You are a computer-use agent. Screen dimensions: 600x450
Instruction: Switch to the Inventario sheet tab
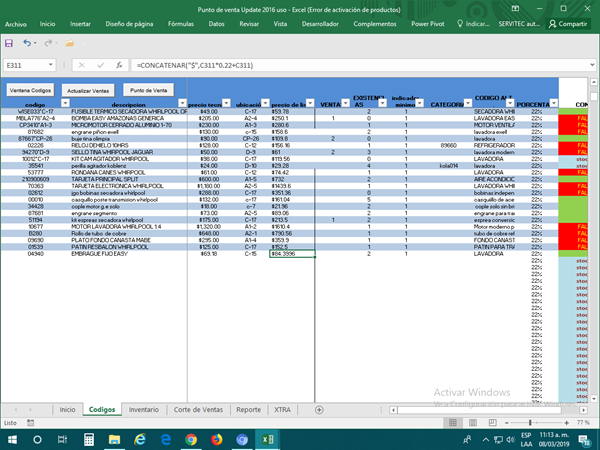143,410
